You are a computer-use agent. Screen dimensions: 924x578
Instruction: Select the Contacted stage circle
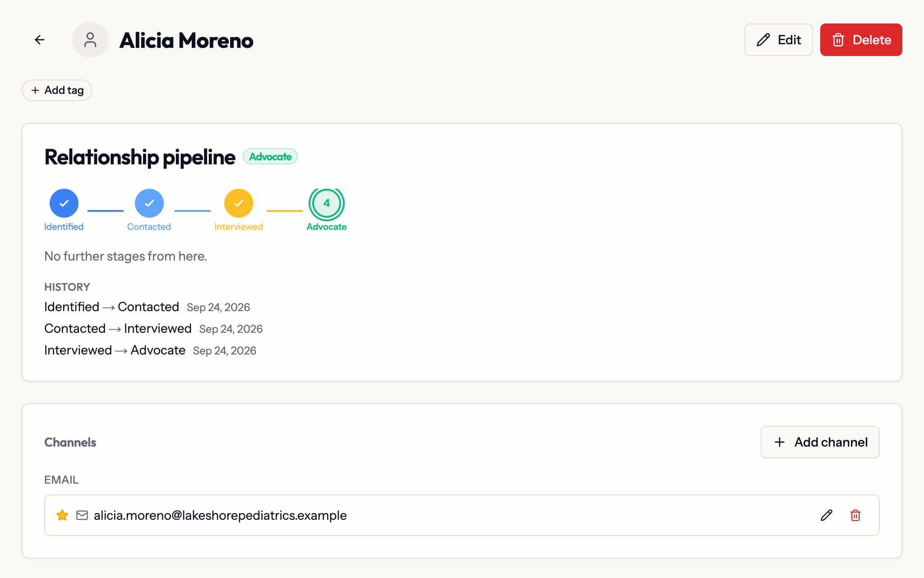click(149, 203)
